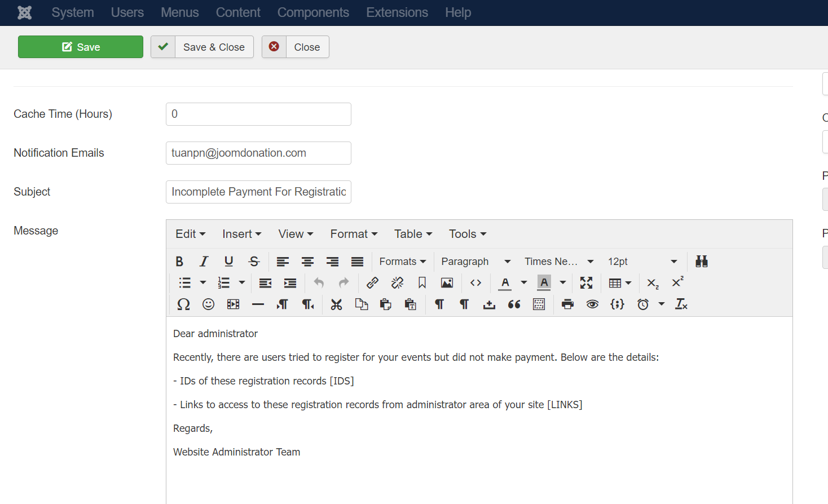The height and width of the screenshot is (504, 828).
Task: Insert a blockquote
Action: [514, 304]
